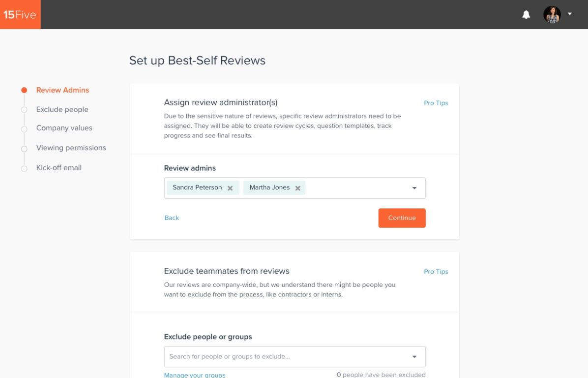This screenshot has width=588, height=378.
Task: Click the Back link
Action: point(172,218)
